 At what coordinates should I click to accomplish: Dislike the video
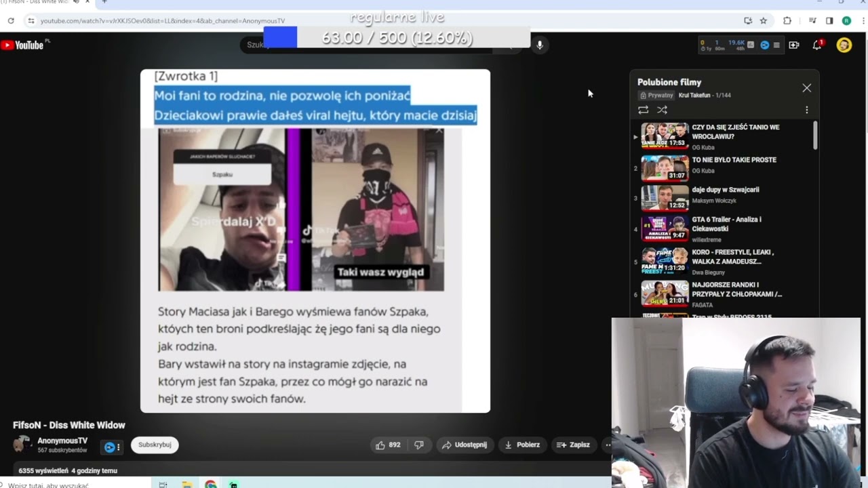(x=419, y=445)
